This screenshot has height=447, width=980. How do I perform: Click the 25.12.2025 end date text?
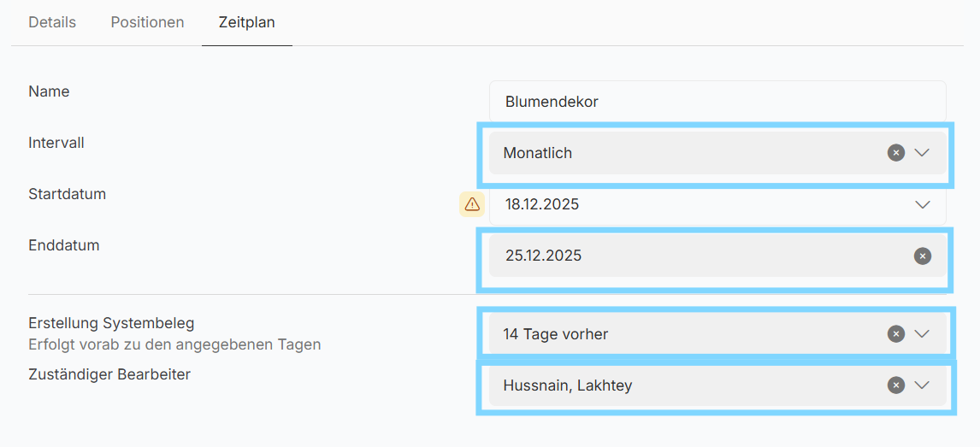pos(543,256)
